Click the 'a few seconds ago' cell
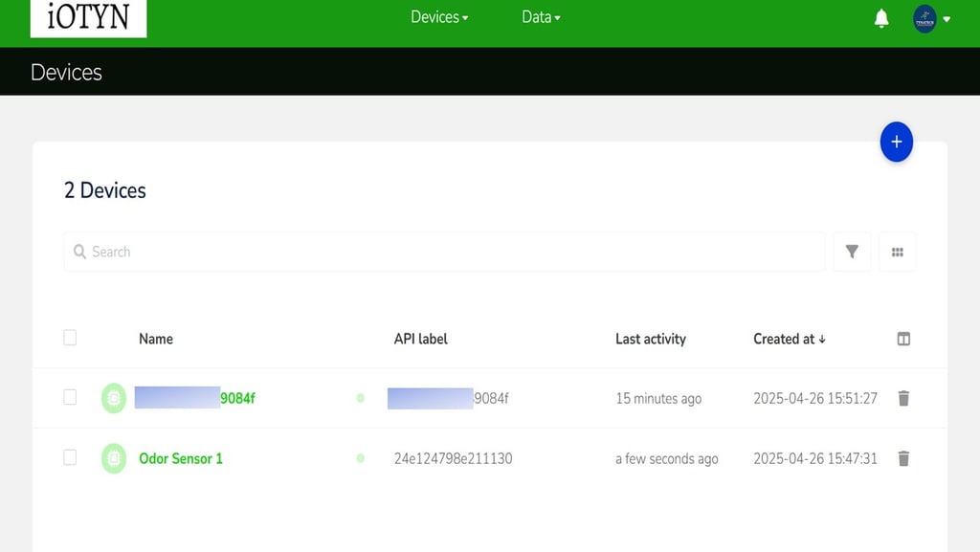Image resolution: width=980 pixels, height=552 pixels. (x=667, y=458)
